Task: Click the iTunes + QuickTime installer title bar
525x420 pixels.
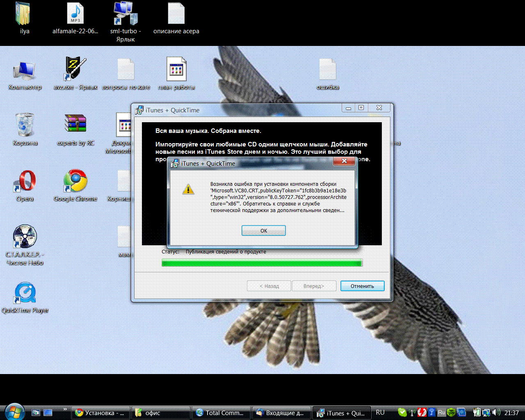Action: [x=238, y=110]
